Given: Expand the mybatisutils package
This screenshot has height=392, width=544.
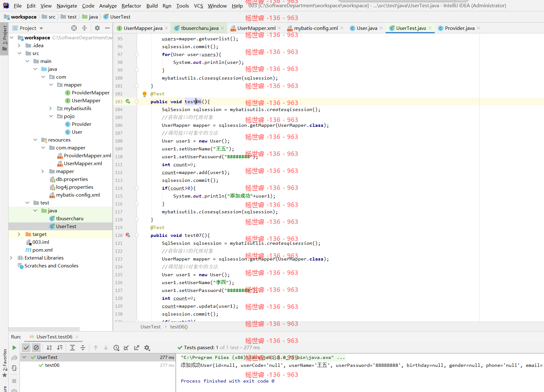Looking at the screenshot, I should tap(51, 108).
